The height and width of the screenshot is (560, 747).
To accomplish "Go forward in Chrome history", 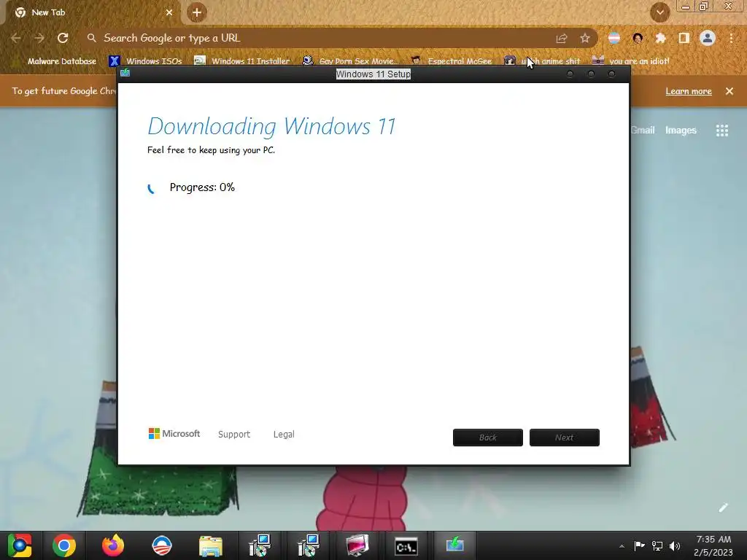I will click(39, 38).
